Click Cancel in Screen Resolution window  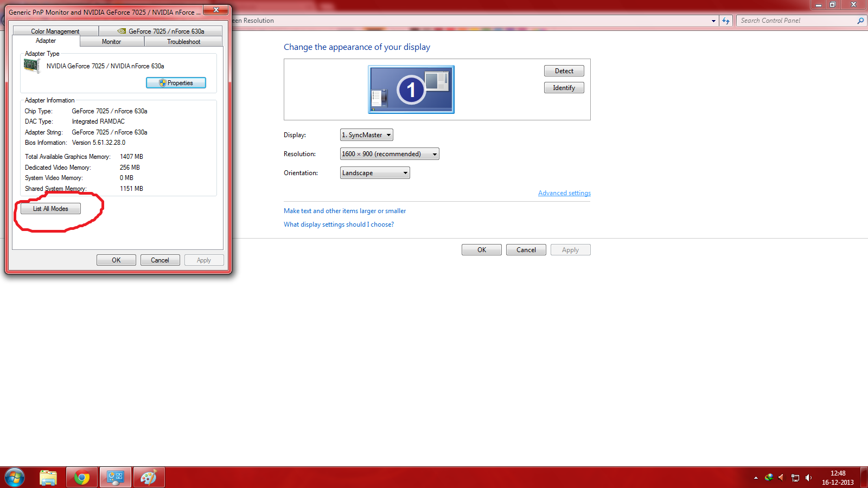526,250
